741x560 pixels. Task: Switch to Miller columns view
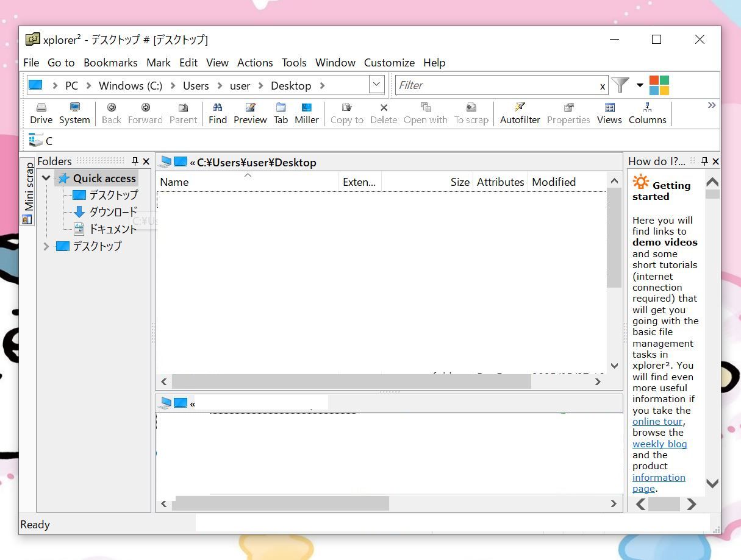tap(306, 113)
